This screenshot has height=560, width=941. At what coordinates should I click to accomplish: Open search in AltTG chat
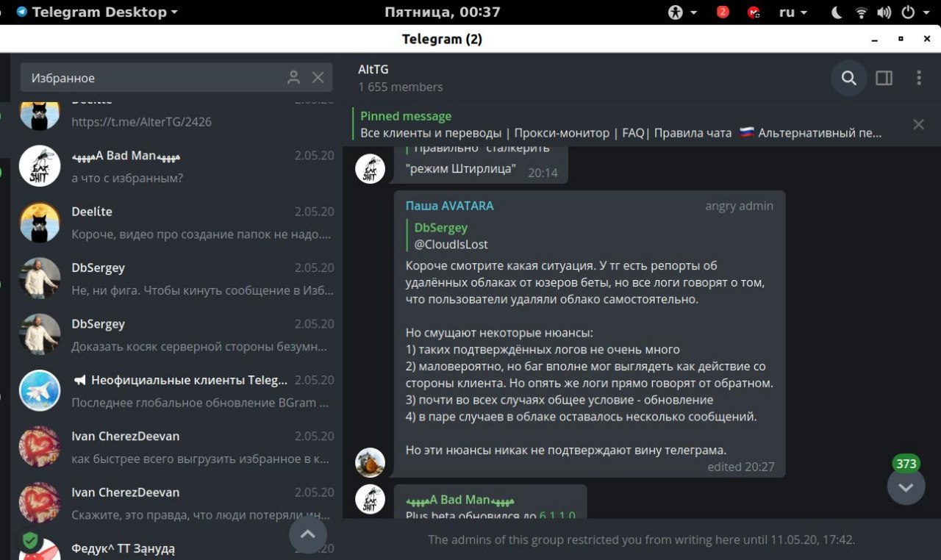[849, 78]
